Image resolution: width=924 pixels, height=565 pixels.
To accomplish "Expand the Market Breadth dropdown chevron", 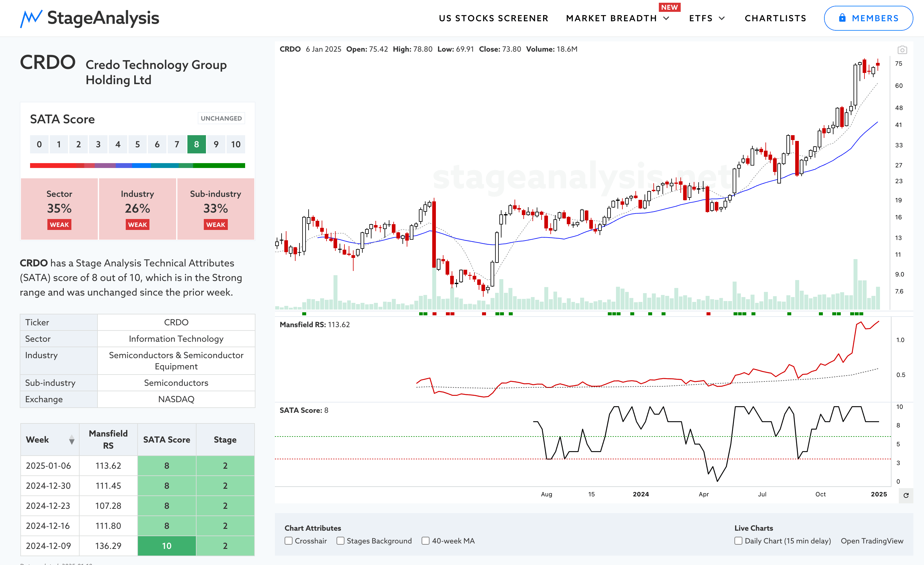I will click(x=666, y=18).
